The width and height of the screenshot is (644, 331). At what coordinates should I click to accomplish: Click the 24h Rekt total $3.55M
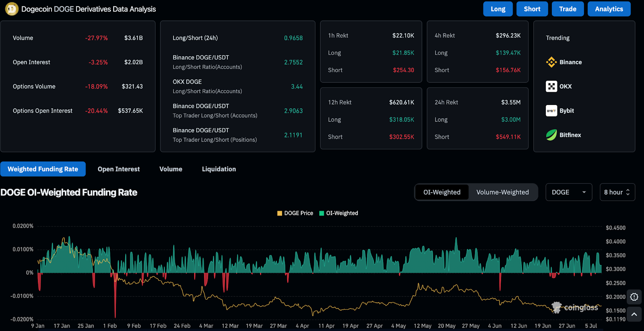[511, 102]
